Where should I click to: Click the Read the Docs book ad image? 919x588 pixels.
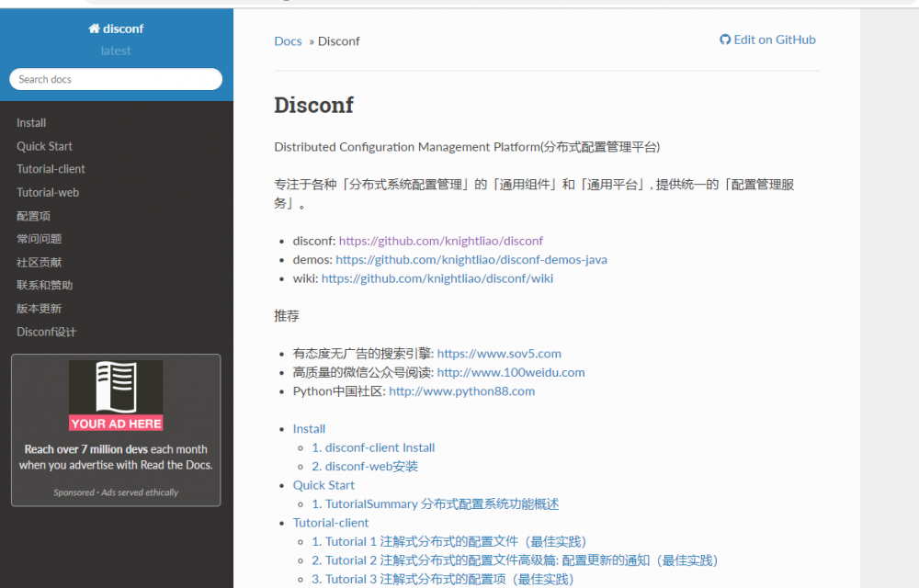[116, 395]
